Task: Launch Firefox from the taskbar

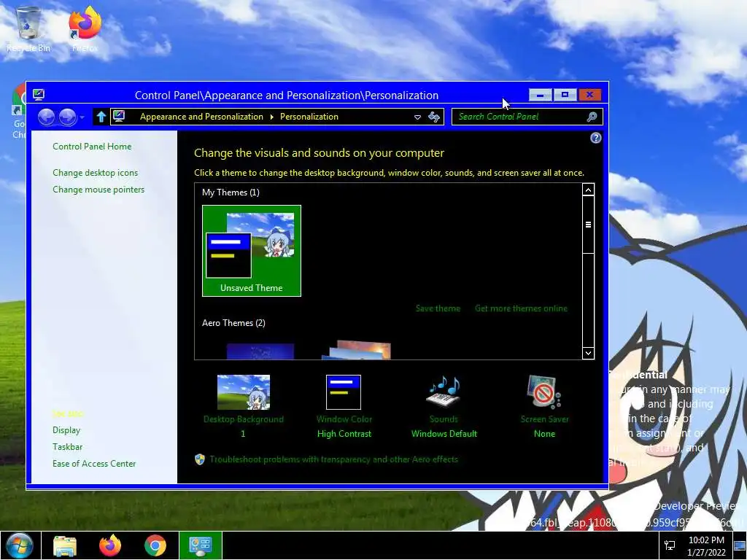Action: pos(110,545)
